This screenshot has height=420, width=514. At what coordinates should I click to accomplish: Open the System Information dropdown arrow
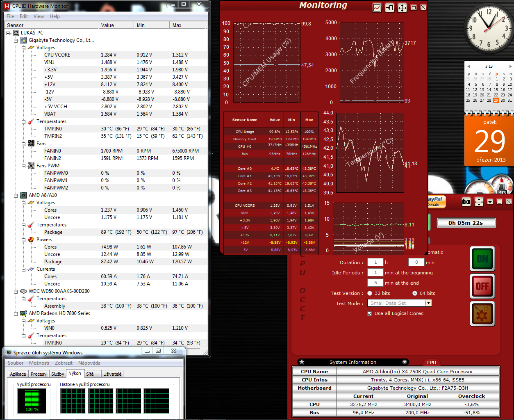pos(405,362)
